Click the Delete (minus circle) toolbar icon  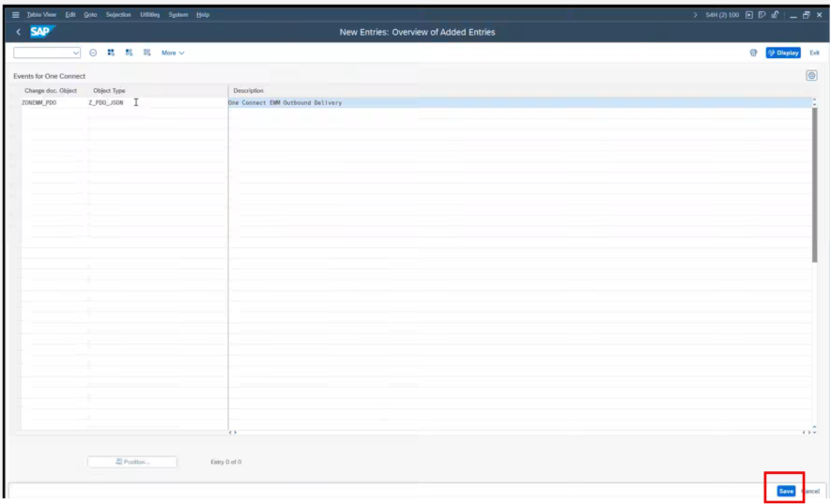[x=93, y=53]
